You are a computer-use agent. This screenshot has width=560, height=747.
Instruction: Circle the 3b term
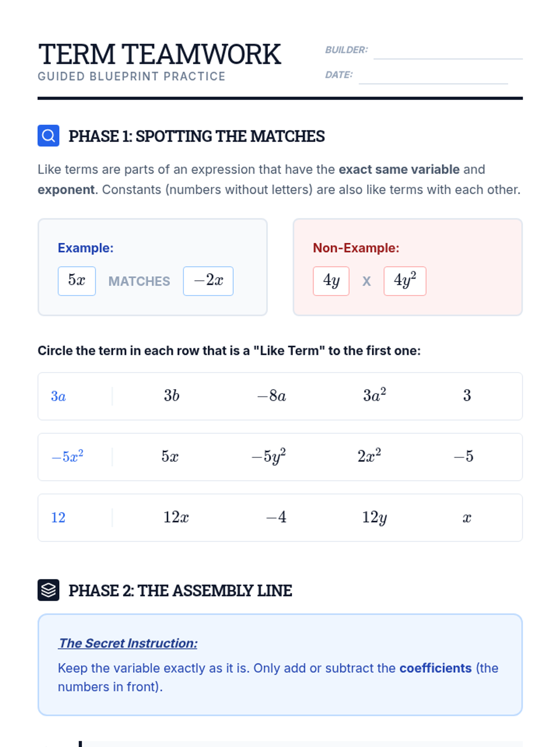point(171,396)
